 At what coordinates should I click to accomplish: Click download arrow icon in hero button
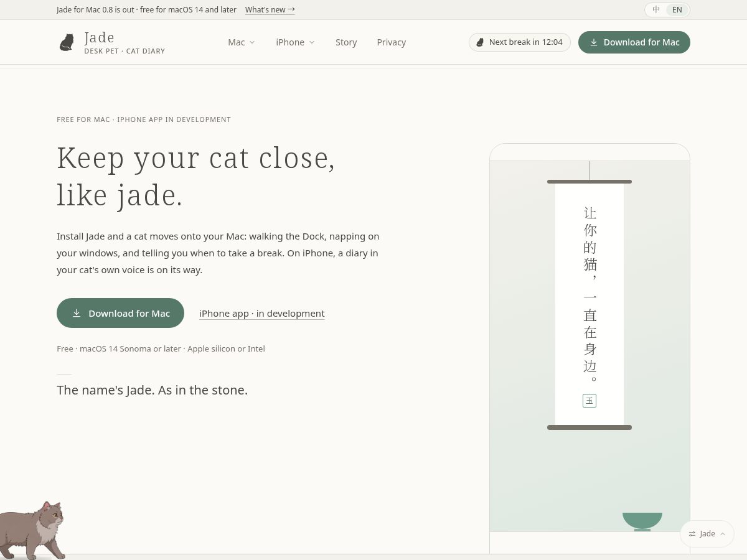(77, 313)
